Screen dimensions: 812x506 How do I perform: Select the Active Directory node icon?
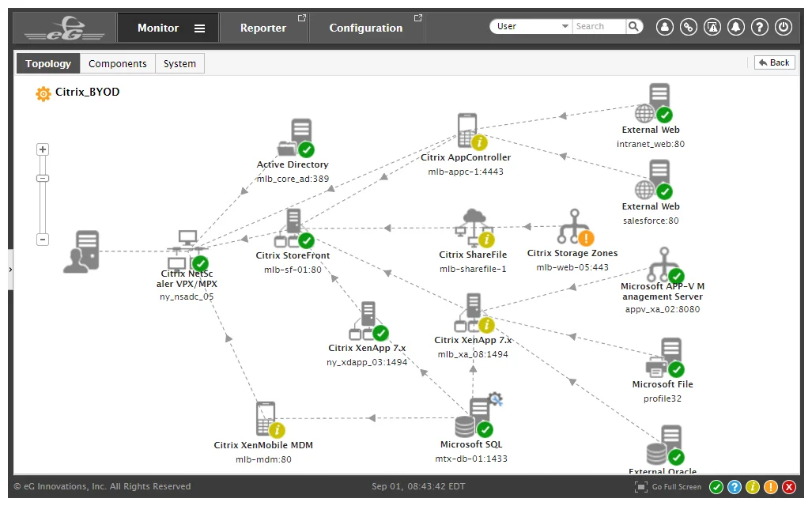tap(296, 138)
